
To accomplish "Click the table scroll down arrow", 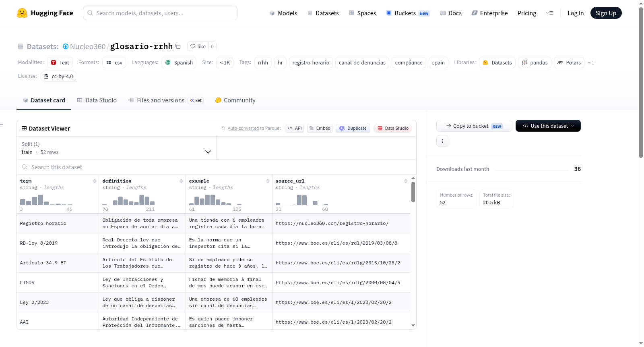I will 413,325.
